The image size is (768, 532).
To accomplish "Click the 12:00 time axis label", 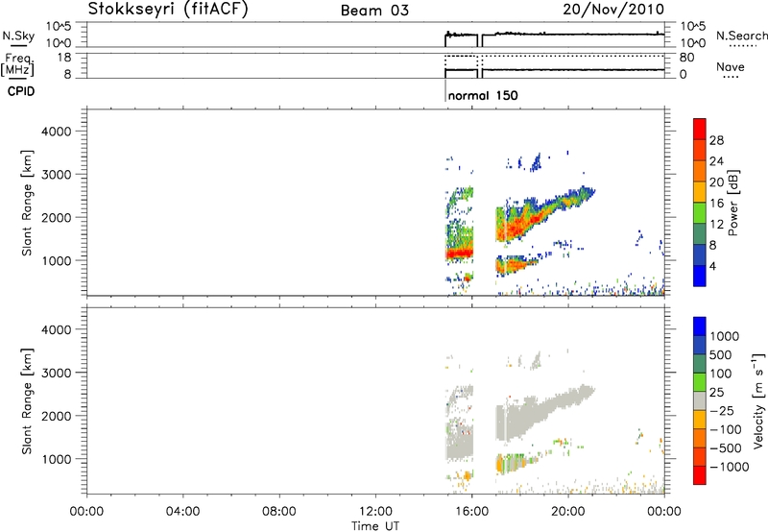I will point(375,512).
